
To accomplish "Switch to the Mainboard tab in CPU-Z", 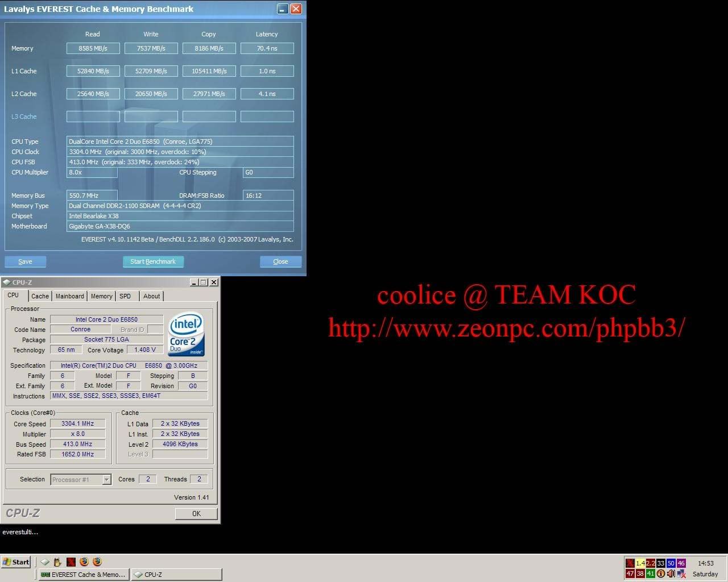I will coord(70,296).
